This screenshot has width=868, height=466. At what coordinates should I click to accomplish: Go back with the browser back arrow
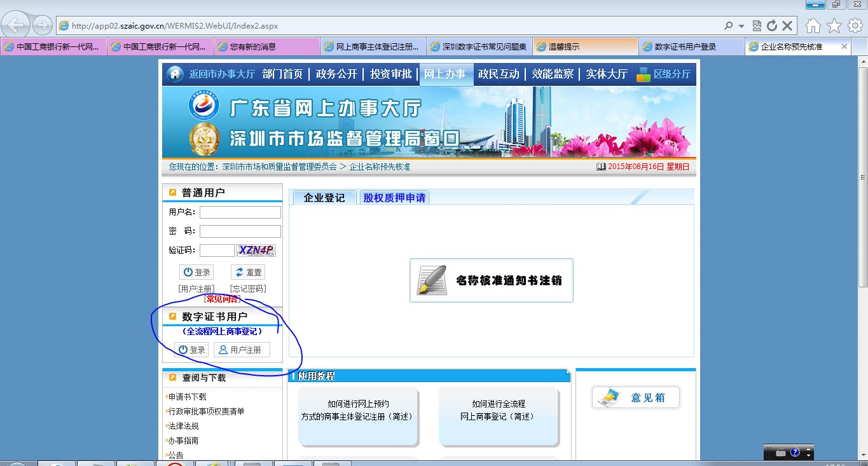tap(16, 25)
